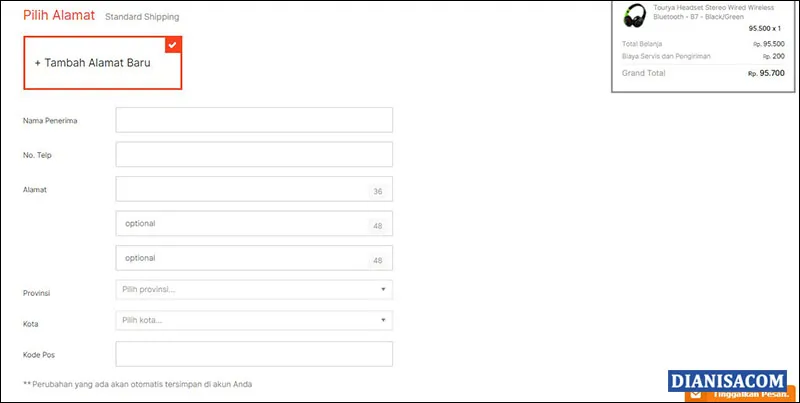Click the first optional address line field
This screenshot has width=800, height=403.
[x=242, y=224]
